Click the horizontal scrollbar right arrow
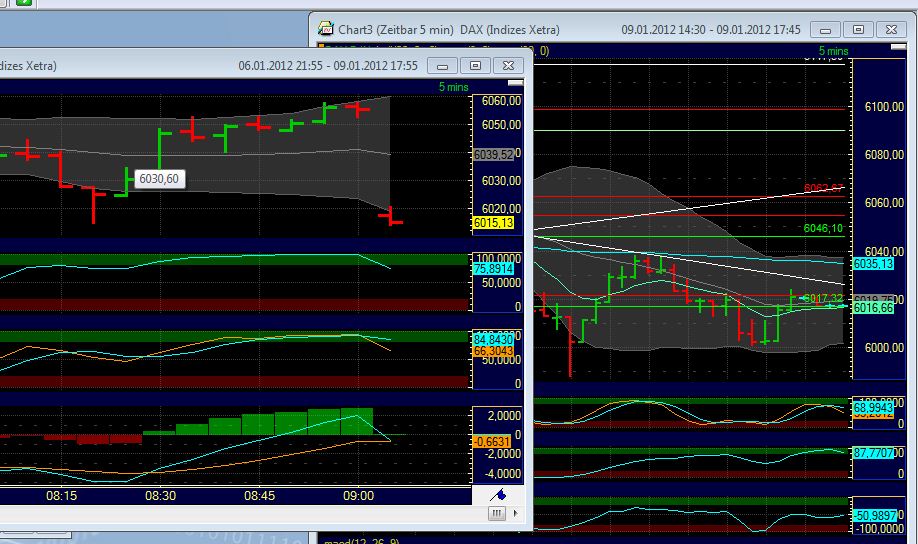The height and width of the screenshot is (544, 918). (517, 513)
